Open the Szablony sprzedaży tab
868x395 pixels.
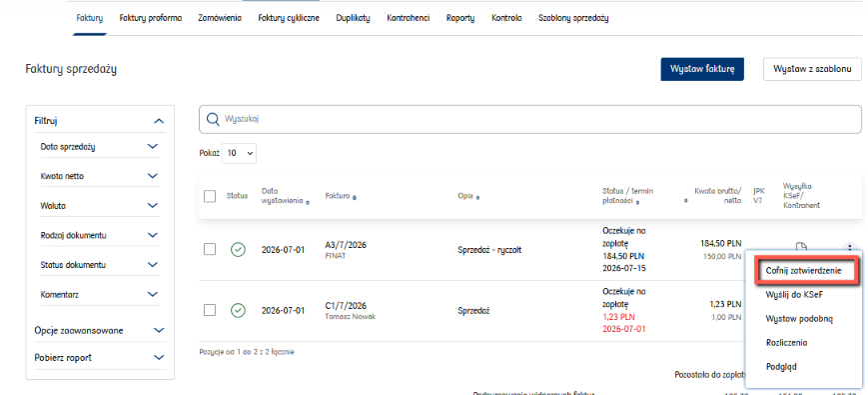573,18
